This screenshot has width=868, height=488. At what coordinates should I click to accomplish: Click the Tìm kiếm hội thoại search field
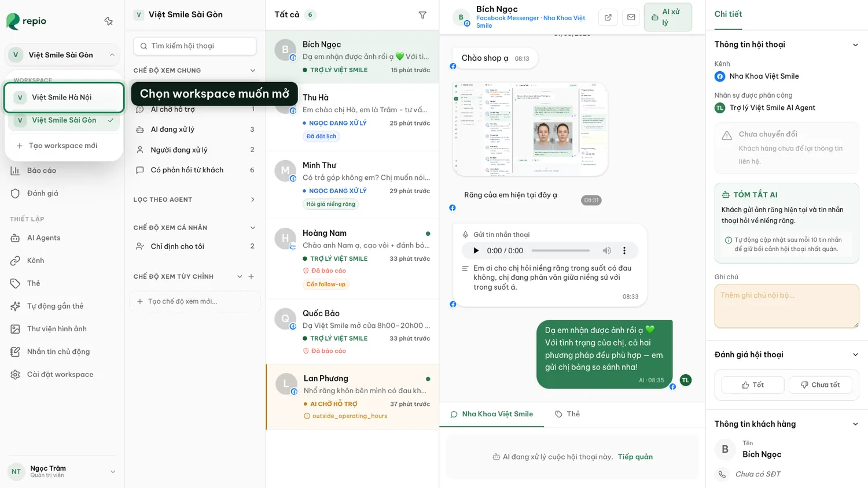[x=195, y=46]
